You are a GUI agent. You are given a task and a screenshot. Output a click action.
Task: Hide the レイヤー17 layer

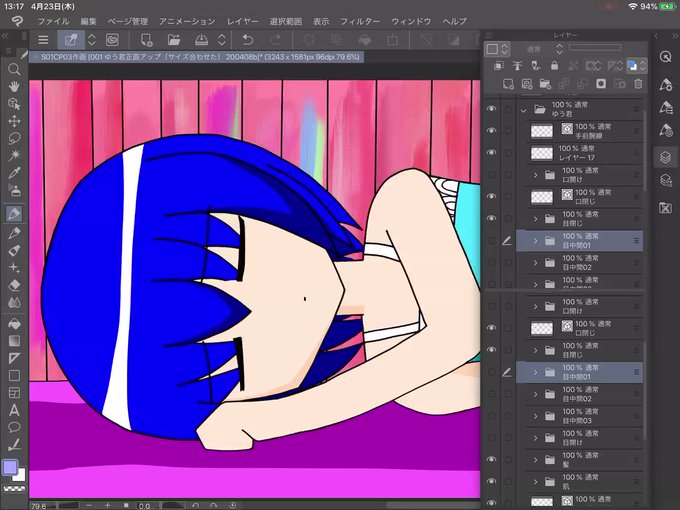pyautogui.click(x=491, y=152)
